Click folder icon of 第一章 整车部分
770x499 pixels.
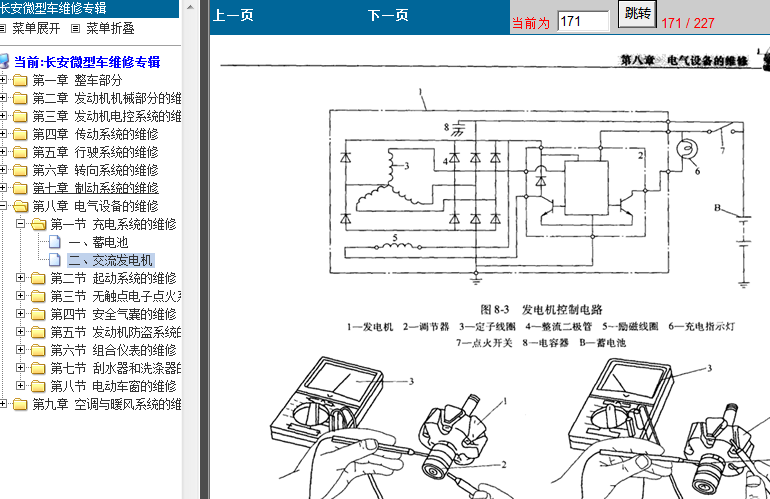click(20, 80)
